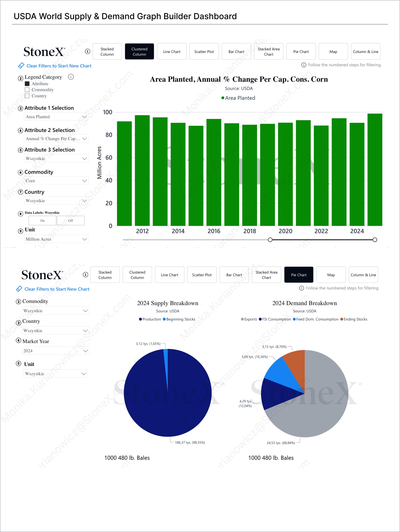Click Clear Filters to Start New Chart at top
The width and height of the screenshot is (400, 532).
pos(59,66)
